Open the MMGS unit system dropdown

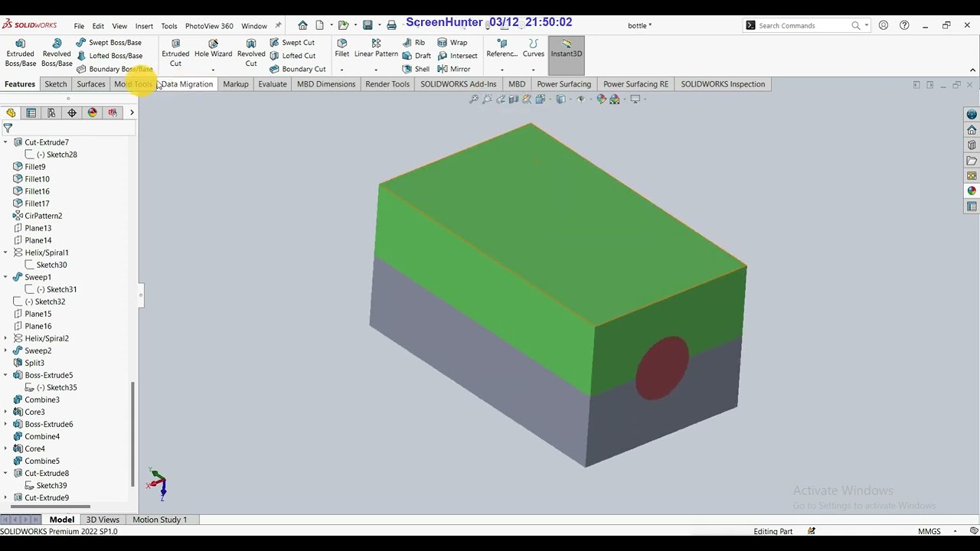(955, 531)
